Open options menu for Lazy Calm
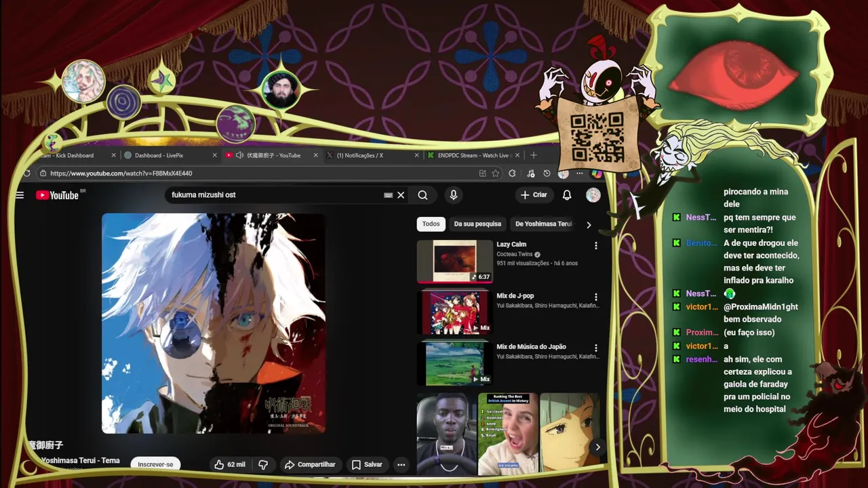The height and width of the screenshot is (488, 868). pos(596,246)
